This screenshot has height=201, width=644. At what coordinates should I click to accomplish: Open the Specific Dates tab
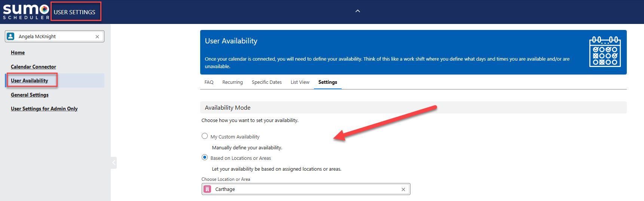266,82
